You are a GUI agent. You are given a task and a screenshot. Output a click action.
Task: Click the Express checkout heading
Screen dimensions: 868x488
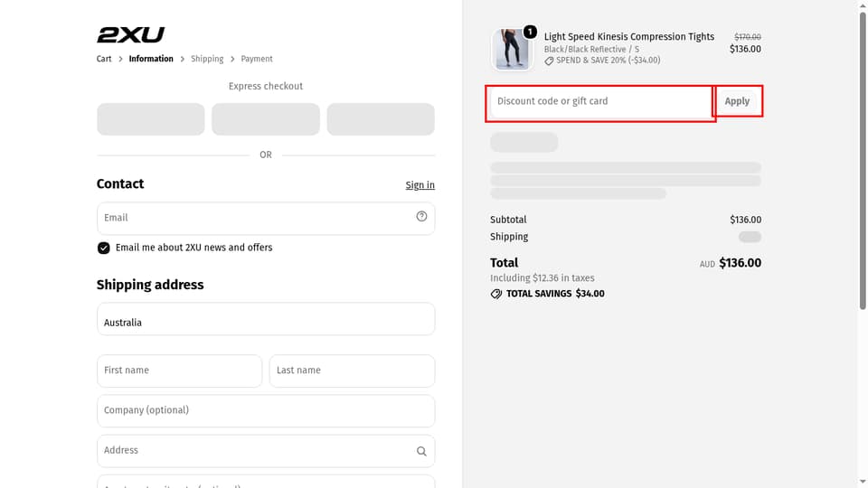(266, 87)
